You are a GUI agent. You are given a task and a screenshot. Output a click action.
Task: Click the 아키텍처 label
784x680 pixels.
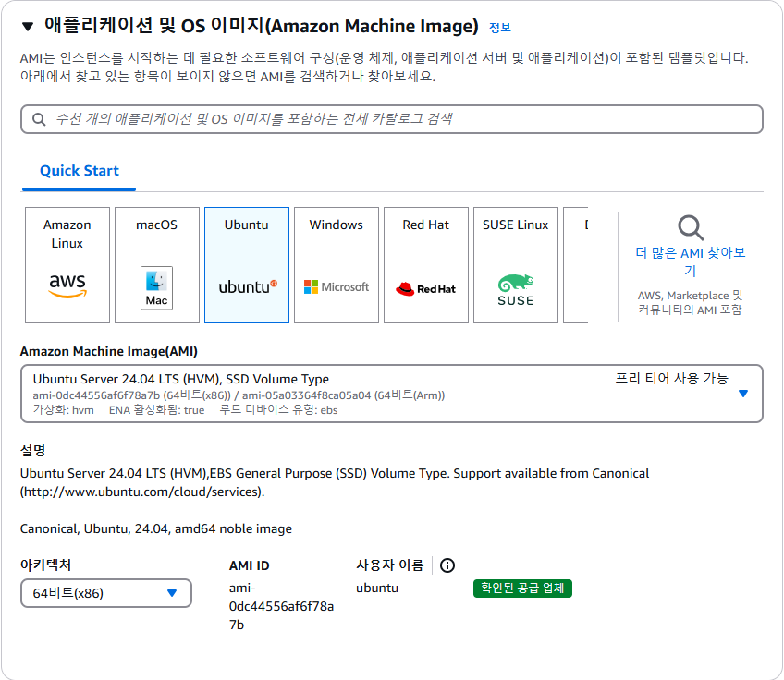[x=45, y=565]
